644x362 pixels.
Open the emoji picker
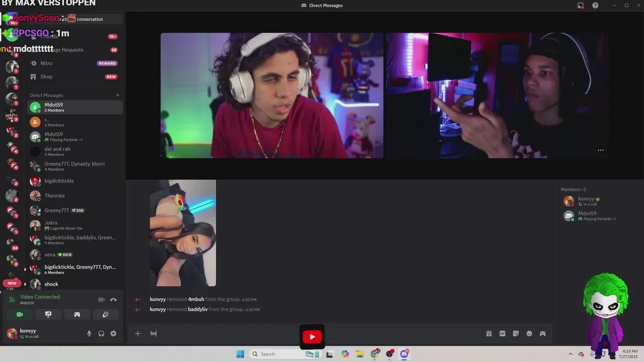point(529,333)
